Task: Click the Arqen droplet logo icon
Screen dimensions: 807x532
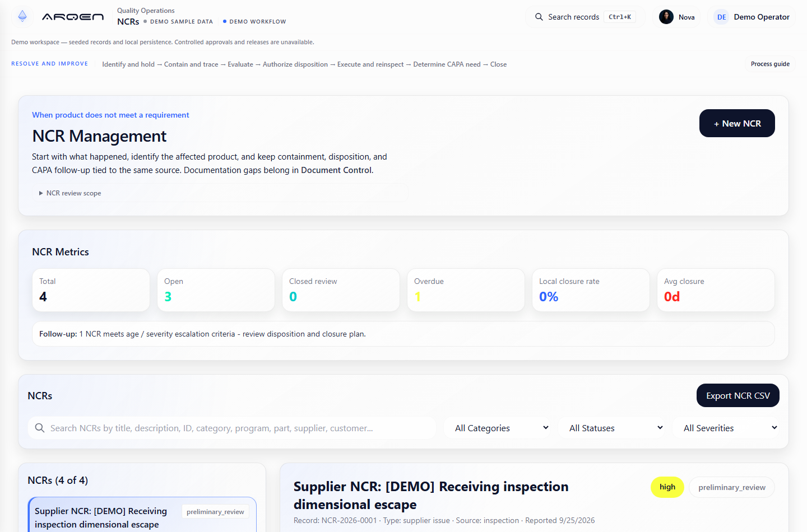Action: [22, 16]
